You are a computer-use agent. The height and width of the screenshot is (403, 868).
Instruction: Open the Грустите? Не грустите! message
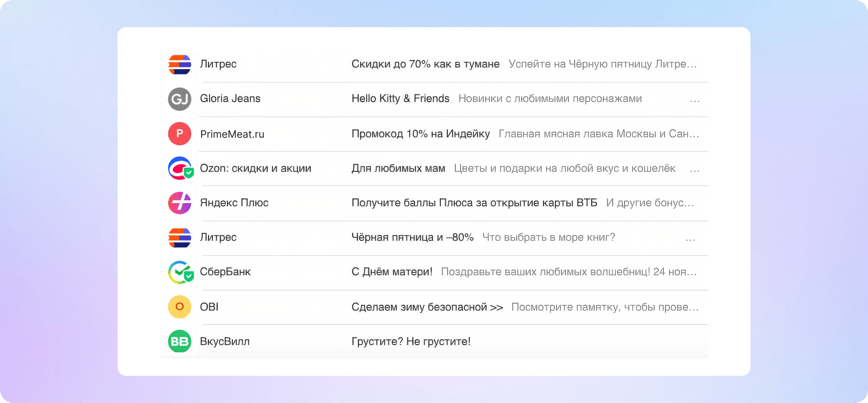pos(411,341)
